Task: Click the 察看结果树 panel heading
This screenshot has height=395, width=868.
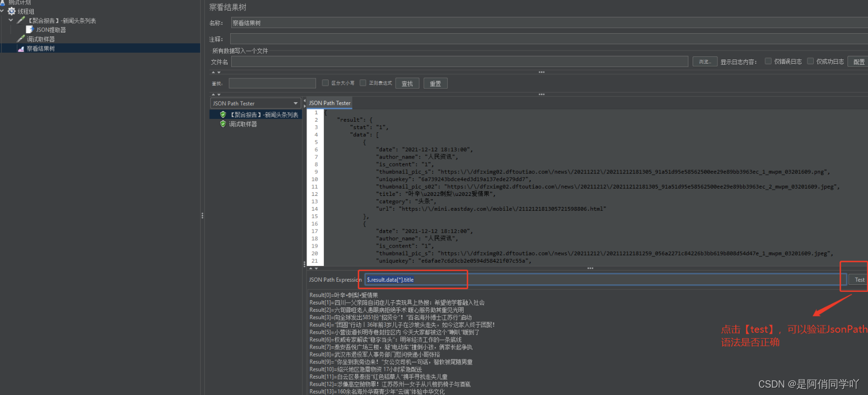Action: 228,7
